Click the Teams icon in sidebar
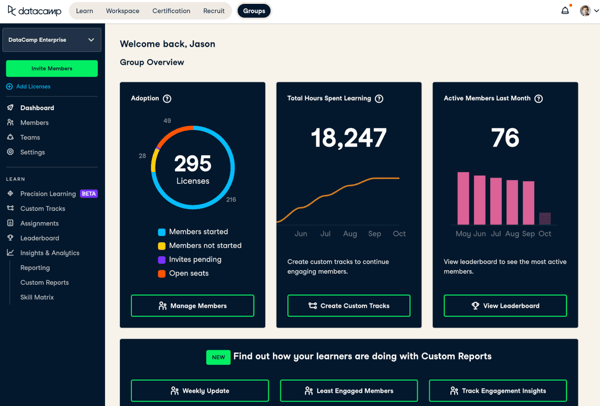Image resolution: width=600 pixels, height=406 pixels. [10, 137]
